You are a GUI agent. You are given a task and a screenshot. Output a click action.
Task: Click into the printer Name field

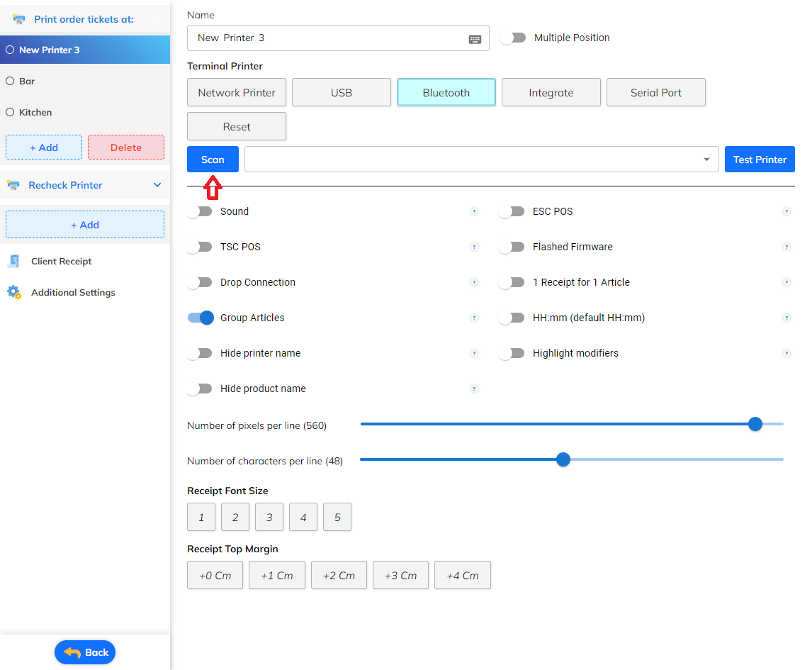(338, 38)
